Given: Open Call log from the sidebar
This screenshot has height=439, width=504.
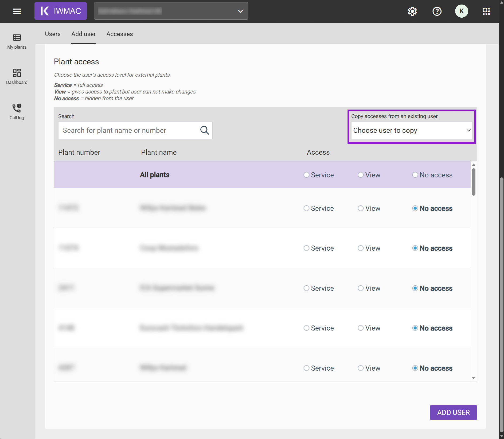Looking at the screenshot, I should (17, 112).
